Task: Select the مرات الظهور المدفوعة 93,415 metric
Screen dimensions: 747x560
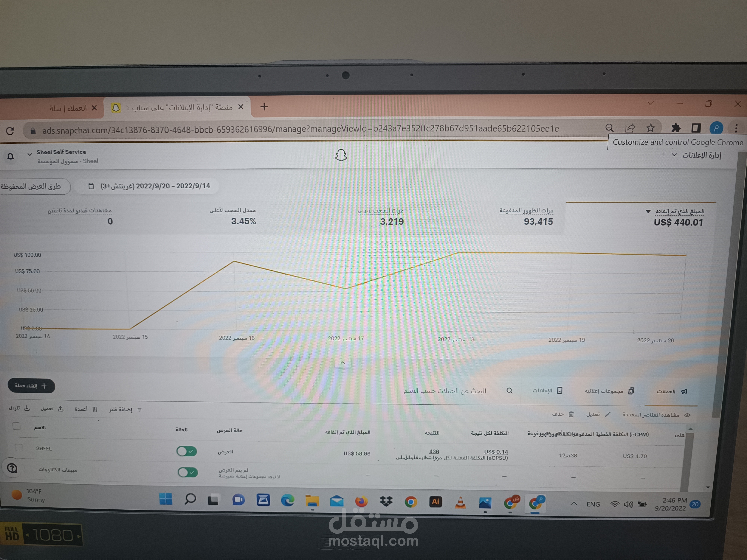Action: pyautogui.click(x=526, y=217)
